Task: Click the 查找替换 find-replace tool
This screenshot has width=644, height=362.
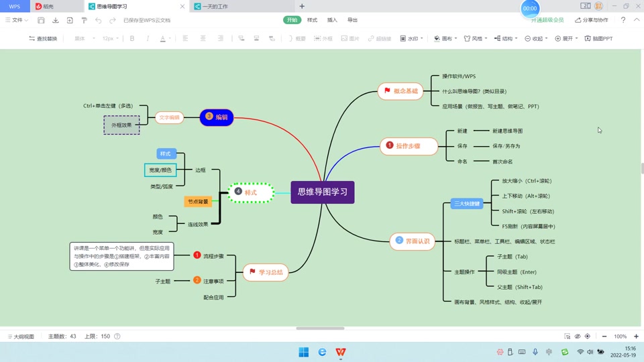Action: tap(43, 39)
